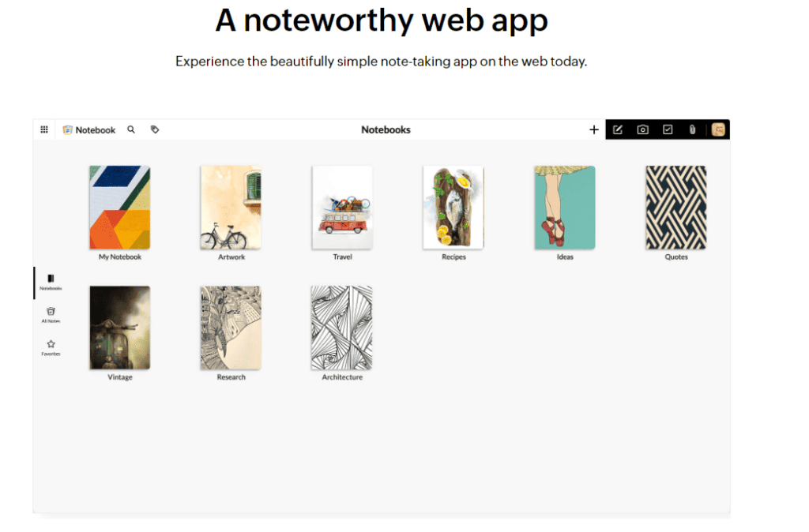The width and height of the screenshot is (809, 532).
Task: Add a file attachment note with paperclip icon
Action: [692, 129]
